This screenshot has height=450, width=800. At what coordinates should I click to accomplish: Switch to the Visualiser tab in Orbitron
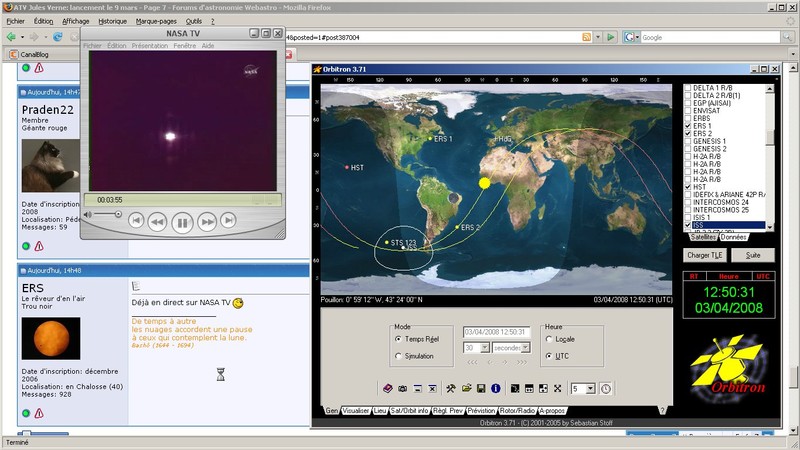(356, 410)
